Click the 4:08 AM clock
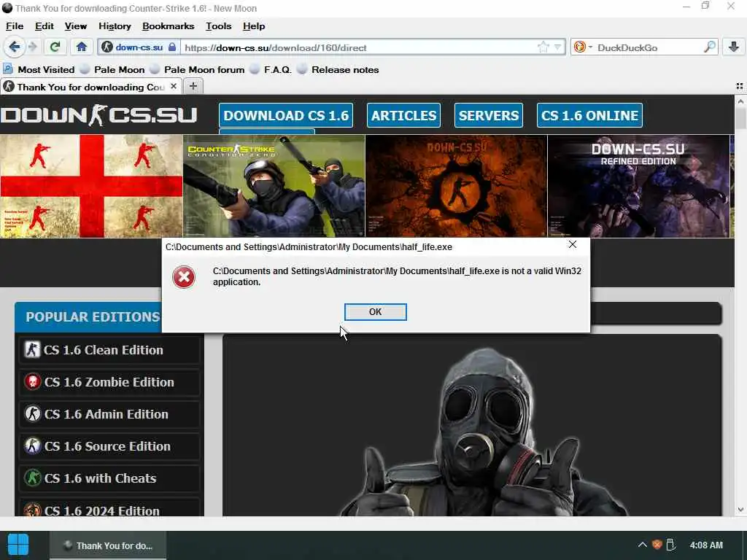 tap(706, 545)
